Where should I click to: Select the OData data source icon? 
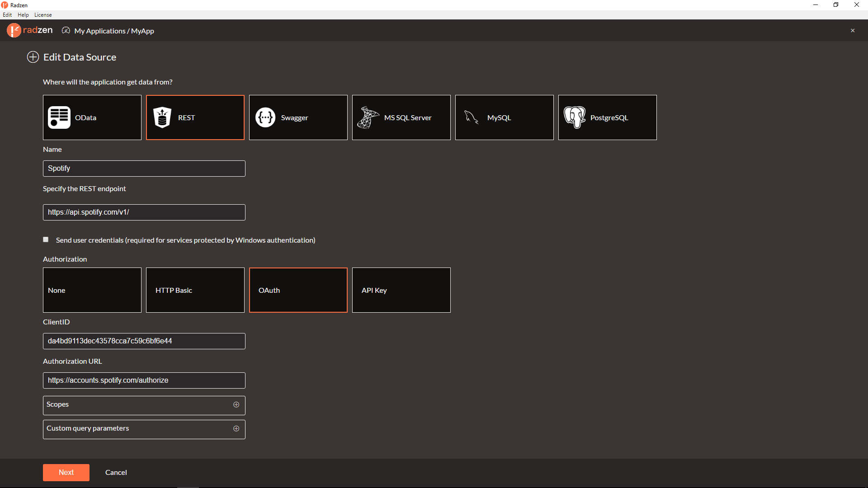(59, 117)
